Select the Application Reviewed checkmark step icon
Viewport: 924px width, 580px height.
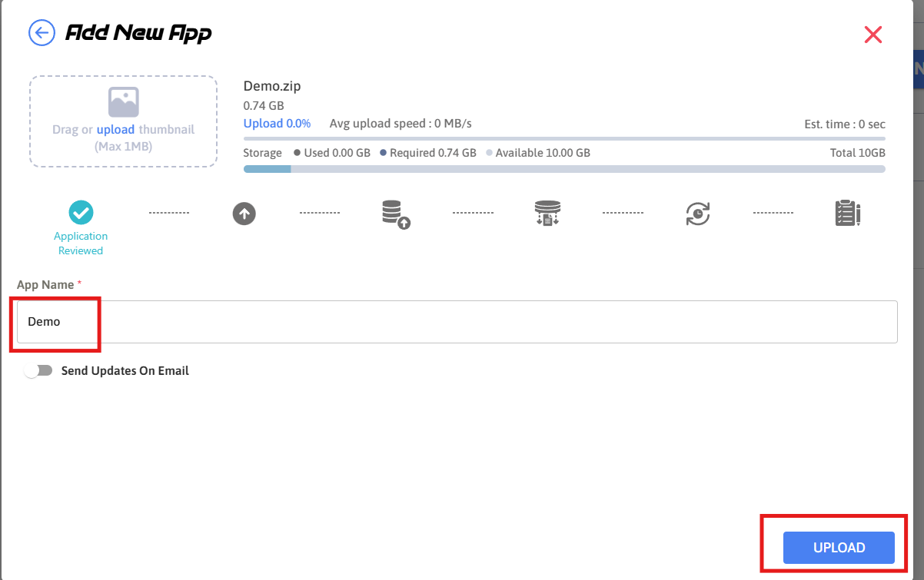pos(81,212)
